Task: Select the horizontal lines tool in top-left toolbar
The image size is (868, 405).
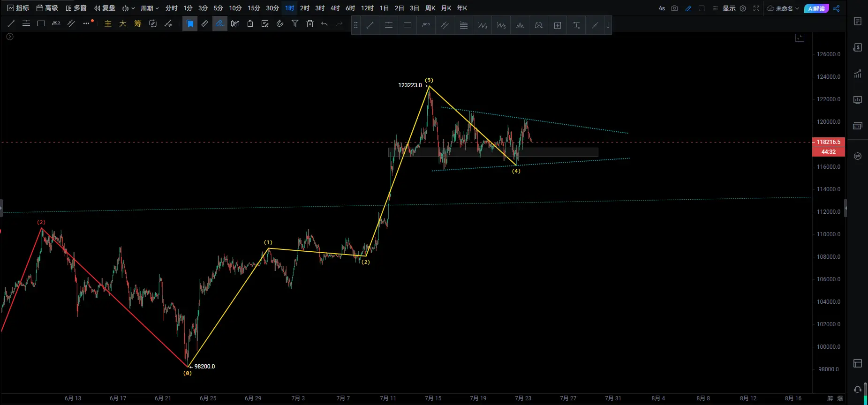Action: point(26,23)
